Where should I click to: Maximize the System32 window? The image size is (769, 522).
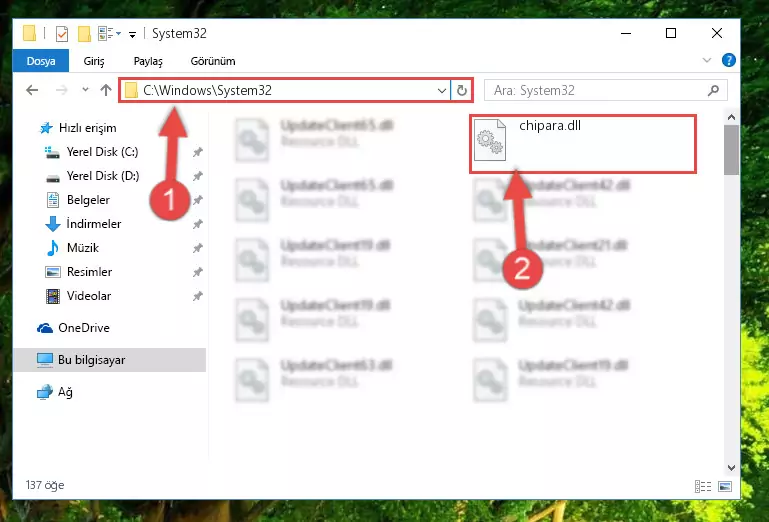pyautogui.click(x=671, y=33)
